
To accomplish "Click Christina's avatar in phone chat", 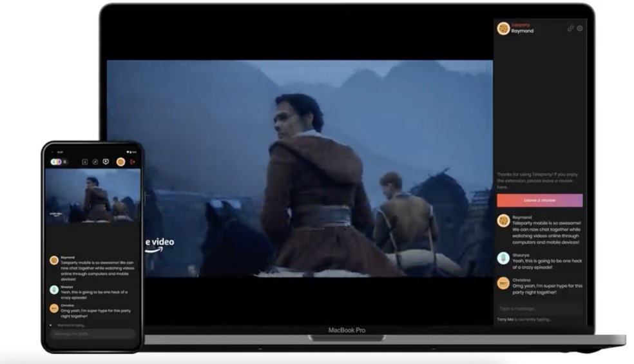I will click(53, 308).
